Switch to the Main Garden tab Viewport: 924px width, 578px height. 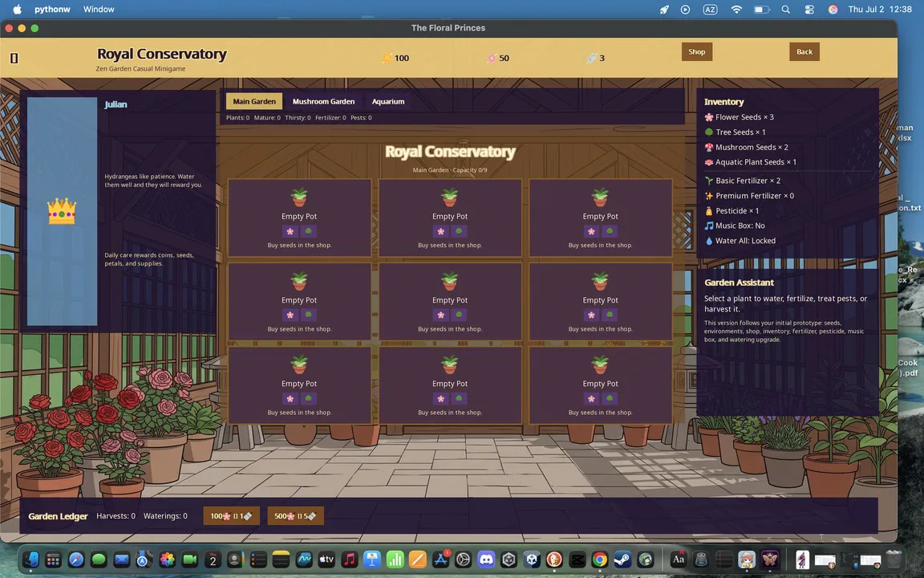pyautogui.click(x=254, y=101)
